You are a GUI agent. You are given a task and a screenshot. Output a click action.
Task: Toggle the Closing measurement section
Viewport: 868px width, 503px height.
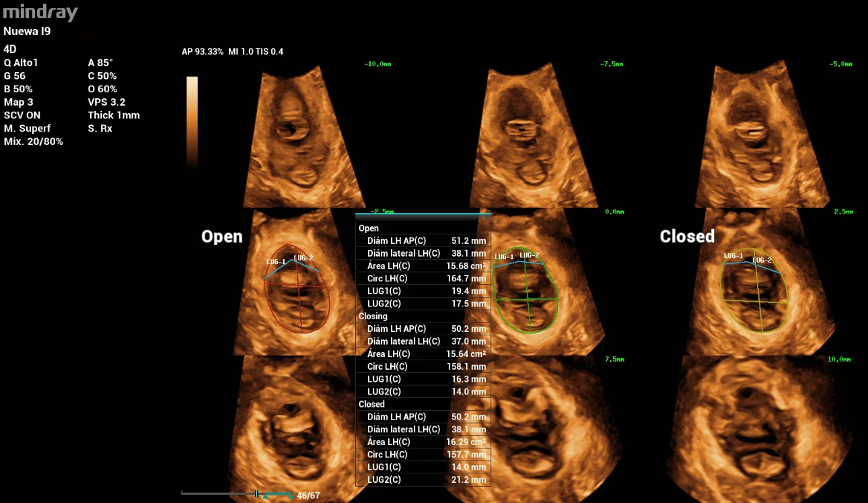[x=373, y=316]
